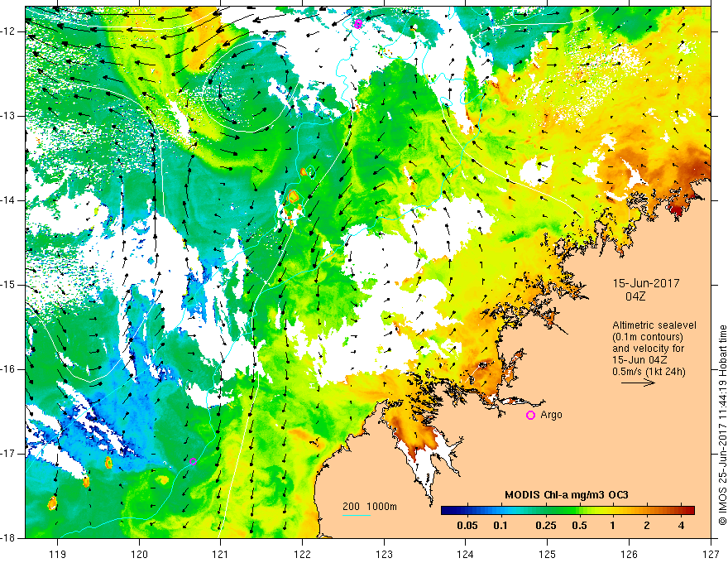Click the cyan isobath legend line
This screenshot has width=728, height=563.
[x=357, y=515]
